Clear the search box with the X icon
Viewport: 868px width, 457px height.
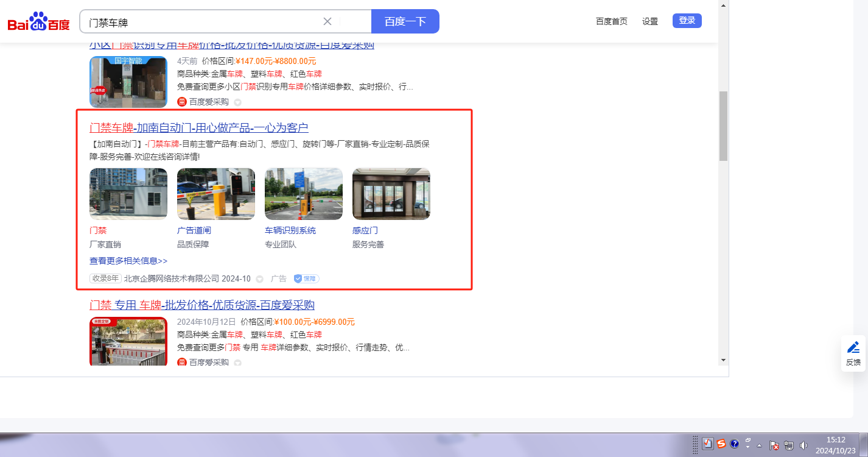pyautogui.click(x=327, y=22)
